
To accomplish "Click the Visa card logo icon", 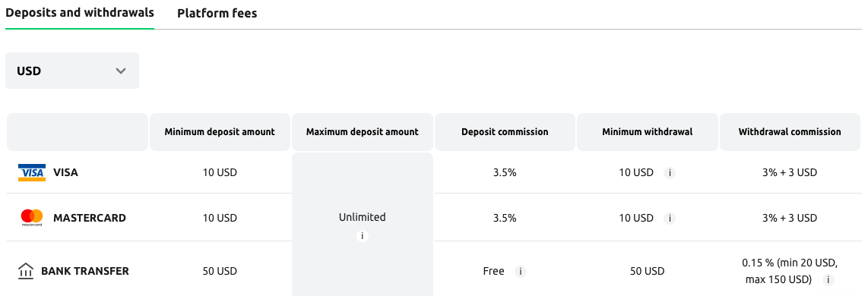I will pos(32,172).
